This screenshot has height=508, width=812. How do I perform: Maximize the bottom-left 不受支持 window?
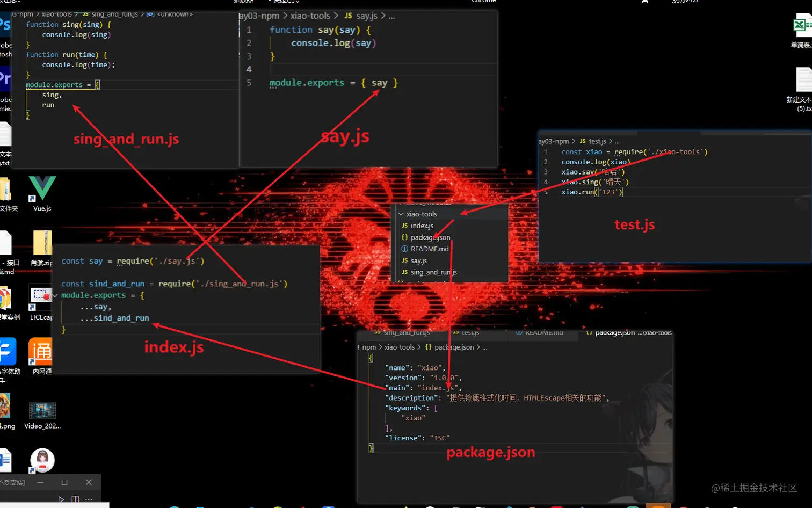(64, 482)
